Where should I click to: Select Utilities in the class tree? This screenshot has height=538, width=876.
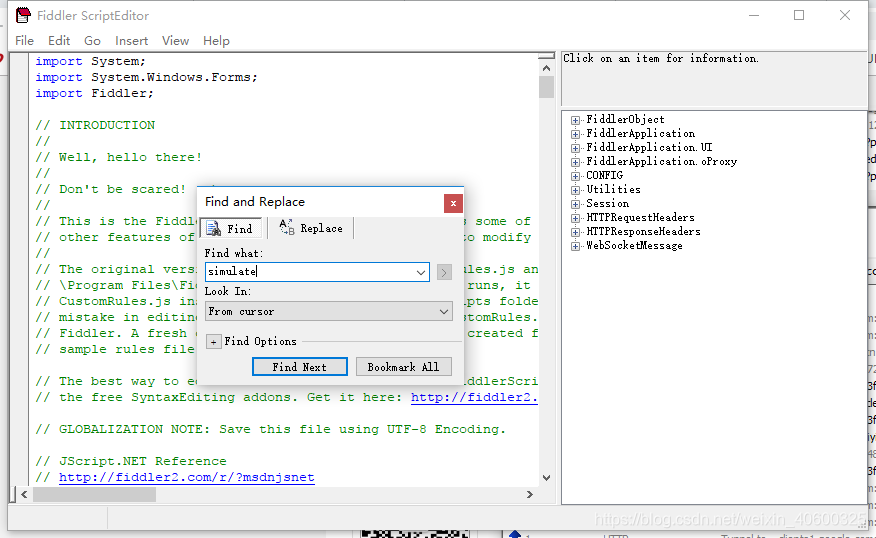(x=613, y=189)
